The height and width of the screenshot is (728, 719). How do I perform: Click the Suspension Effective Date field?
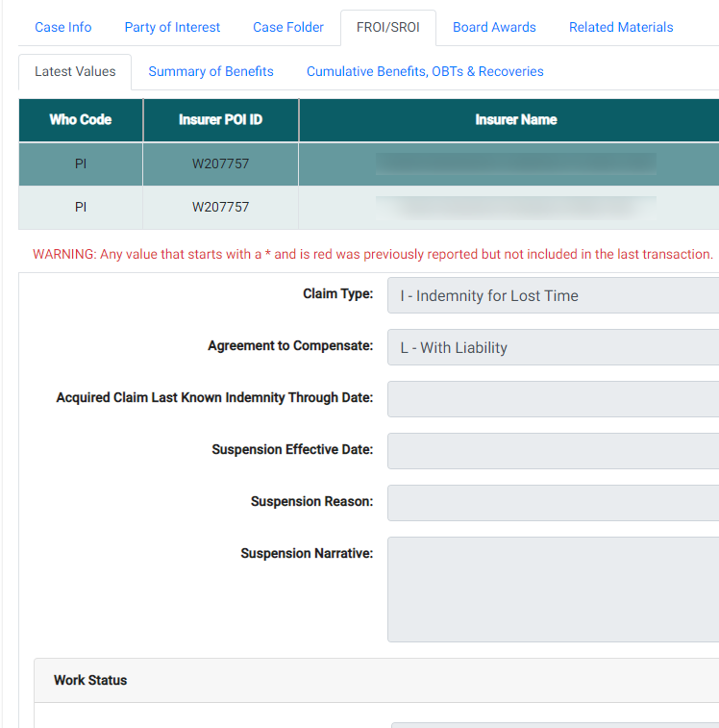[553, 451]
